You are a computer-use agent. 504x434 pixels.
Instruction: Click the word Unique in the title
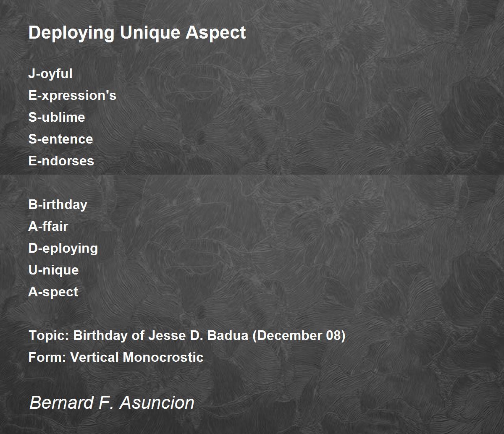click(x=150, y=33)
